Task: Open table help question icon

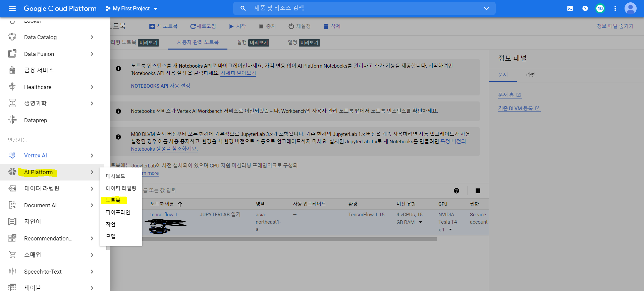Action: [457, 191]
